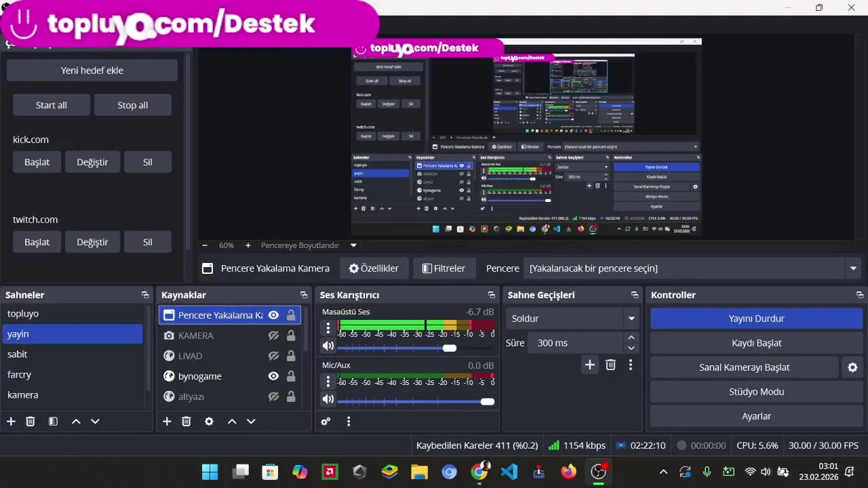Zoom out preview with minus icon
Image resolution: width=868 pixels, height=488 pixels.
click(205, 245)
